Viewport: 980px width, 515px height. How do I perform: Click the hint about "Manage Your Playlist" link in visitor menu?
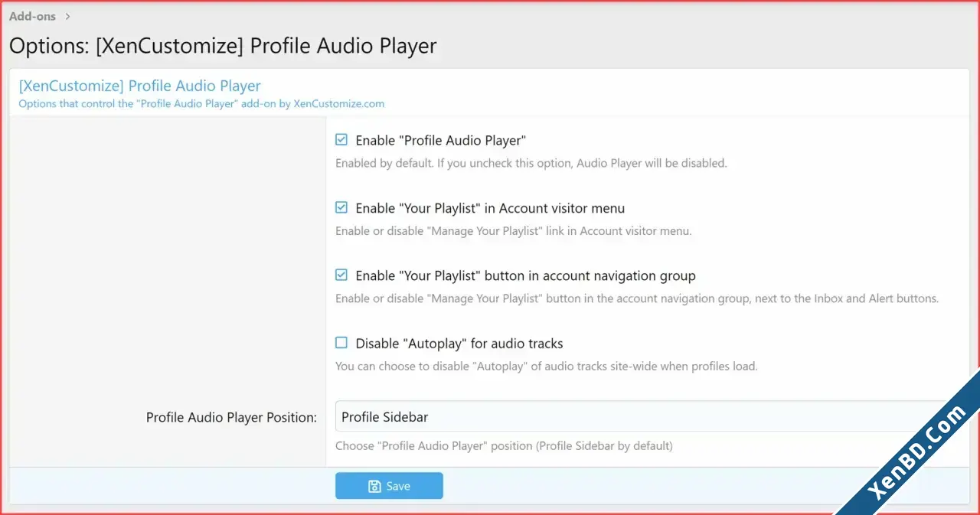pos(514,230)
